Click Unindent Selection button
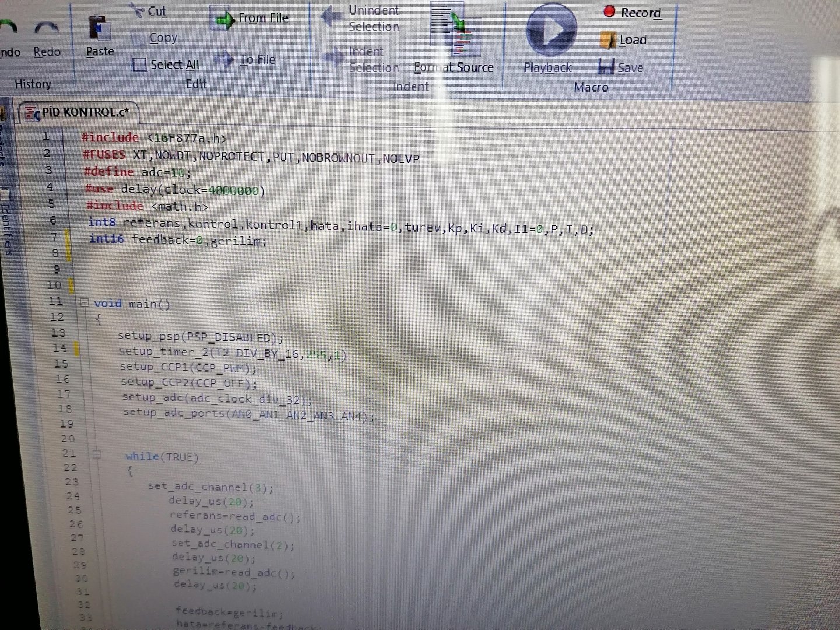This screenshot has height=630, width=840. click(x=332, y=17)
